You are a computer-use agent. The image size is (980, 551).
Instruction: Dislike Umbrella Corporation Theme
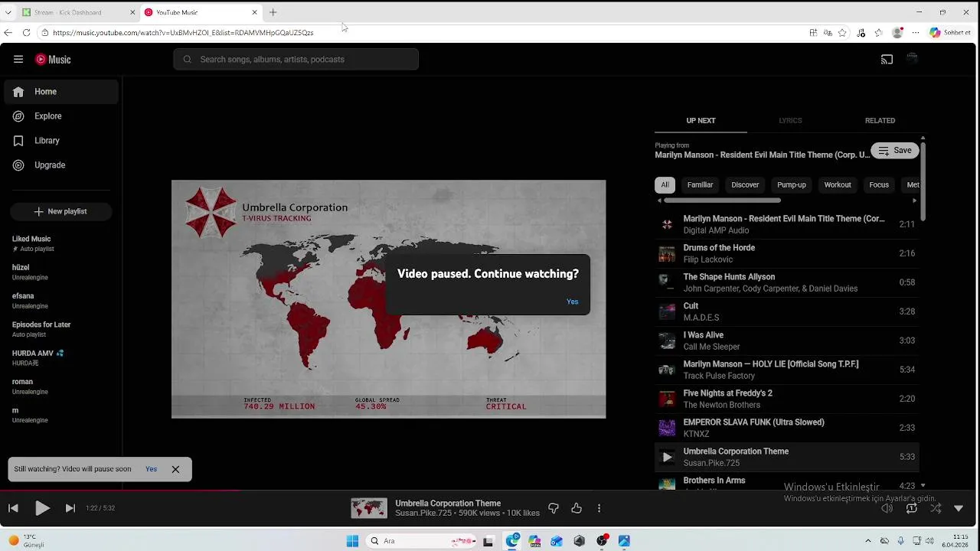pyautogui.click(x=554, y=508)
